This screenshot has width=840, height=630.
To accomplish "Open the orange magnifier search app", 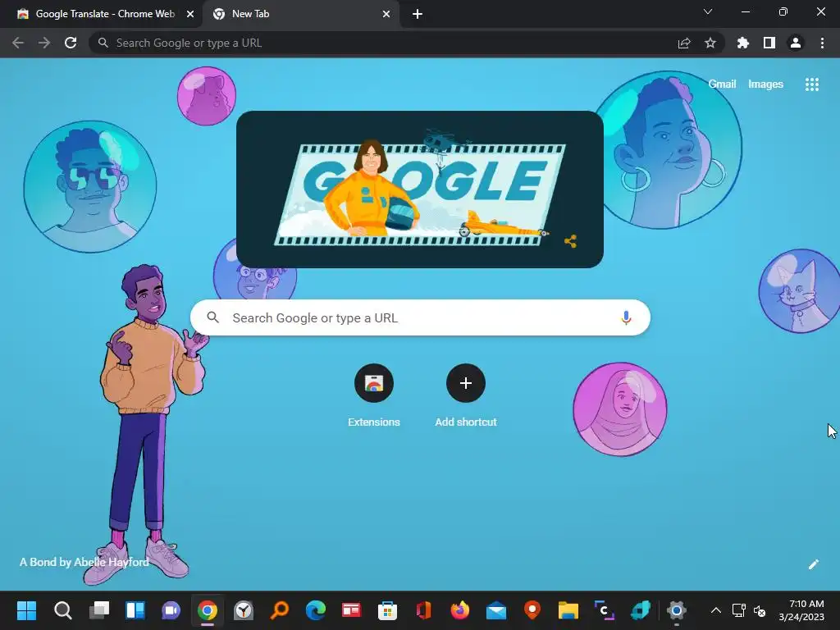I will pos(280,610).
